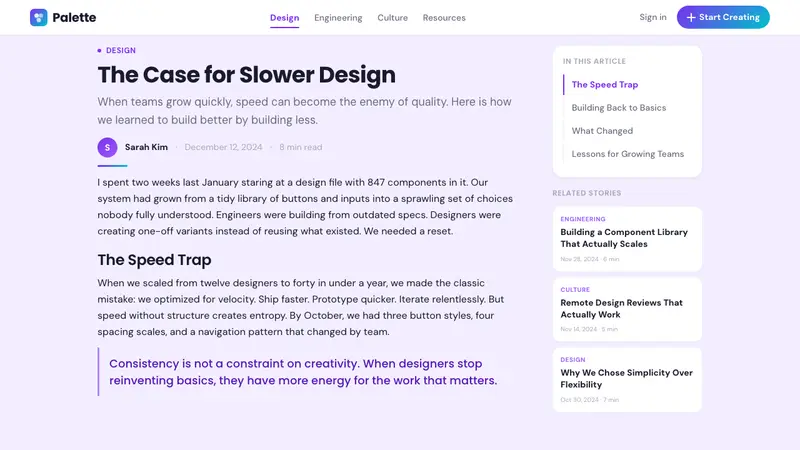This screenshot has height=450, width=800.
Task: Click the DESIGN tag on related story card
Action: pos(572,360)
